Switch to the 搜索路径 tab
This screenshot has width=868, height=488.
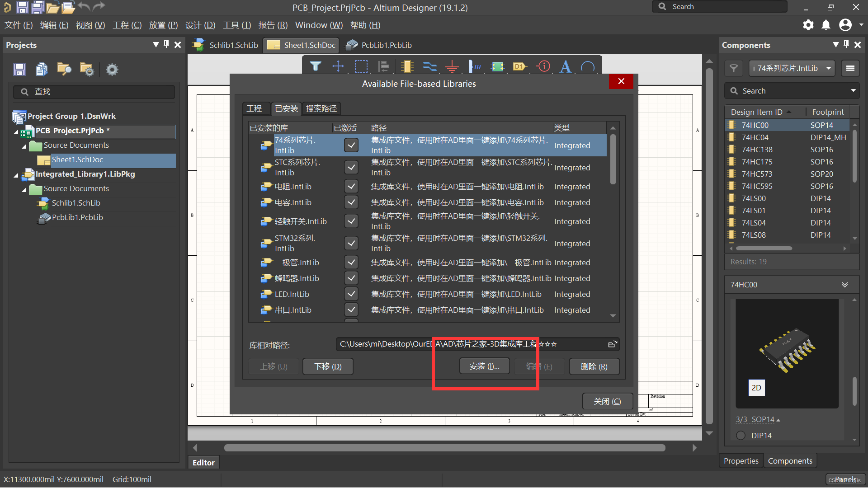point(321,108)
